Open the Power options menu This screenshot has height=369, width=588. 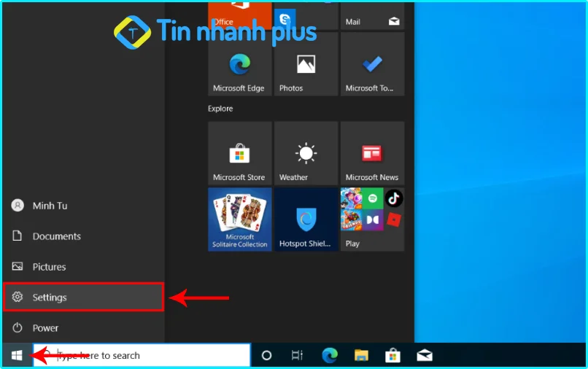click(83, 327)
